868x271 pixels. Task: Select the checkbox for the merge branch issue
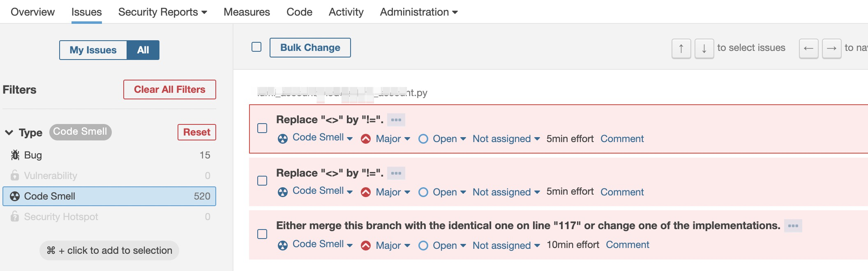click(x=262, y=234)
